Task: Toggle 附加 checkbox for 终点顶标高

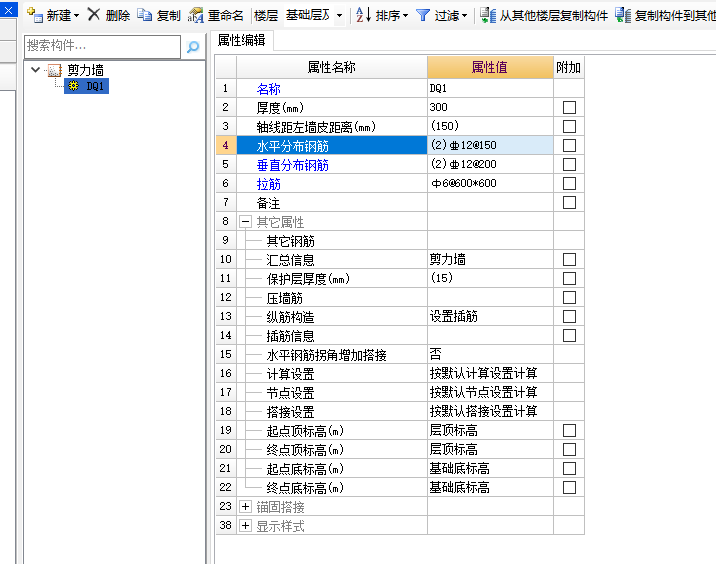Action: pos(569,449)
